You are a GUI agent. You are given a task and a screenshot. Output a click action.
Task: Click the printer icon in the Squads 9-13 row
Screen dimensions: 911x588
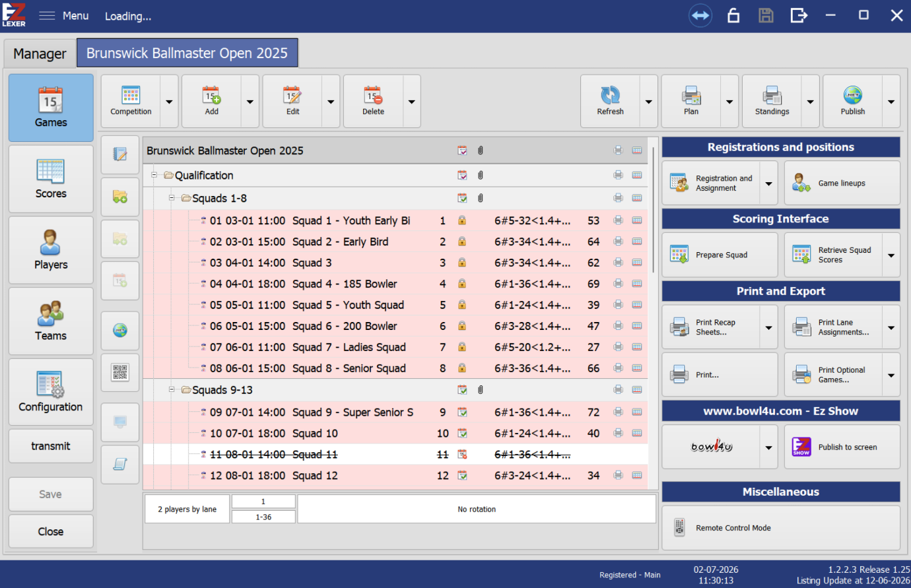pyautogui.click(x=618, y=390)
